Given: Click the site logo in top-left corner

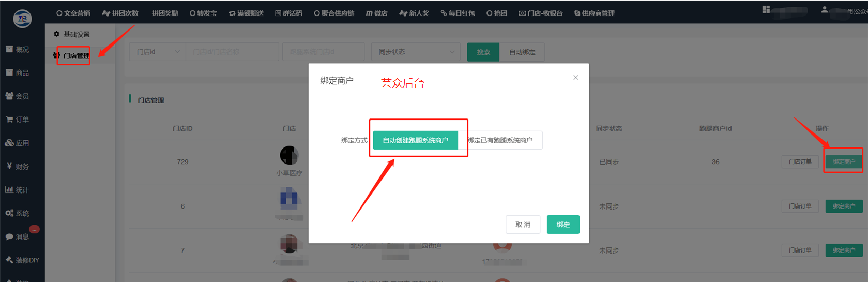Looking at the screenshot, I should click(x=22, y=18).
